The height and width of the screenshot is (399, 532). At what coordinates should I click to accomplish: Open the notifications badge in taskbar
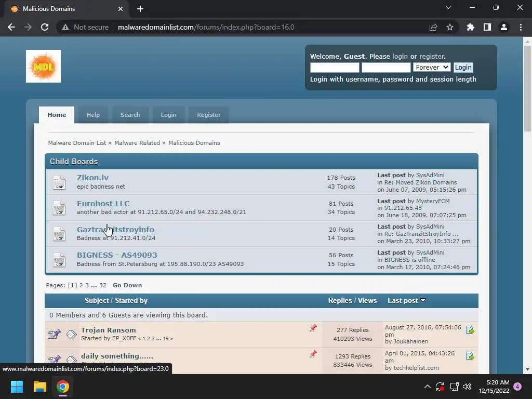click(x=517, y=387)
